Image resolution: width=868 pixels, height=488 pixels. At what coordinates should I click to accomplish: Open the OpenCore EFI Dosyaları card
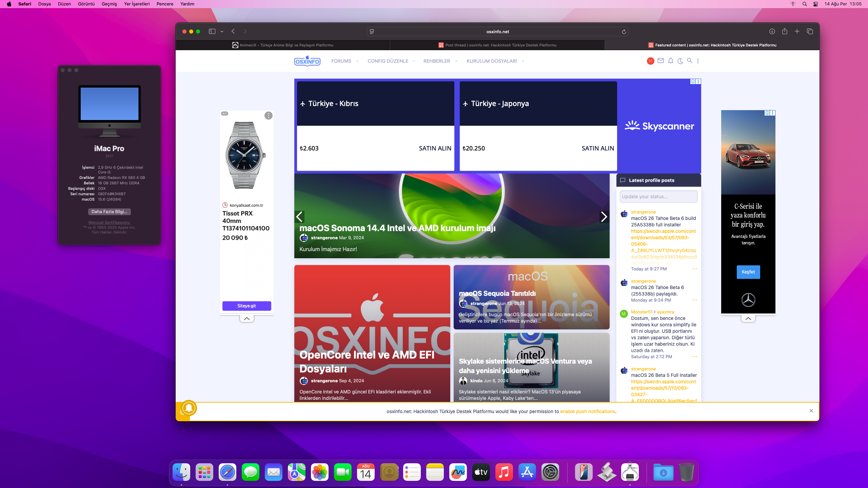pyautogui.click(x=372, y=334)
